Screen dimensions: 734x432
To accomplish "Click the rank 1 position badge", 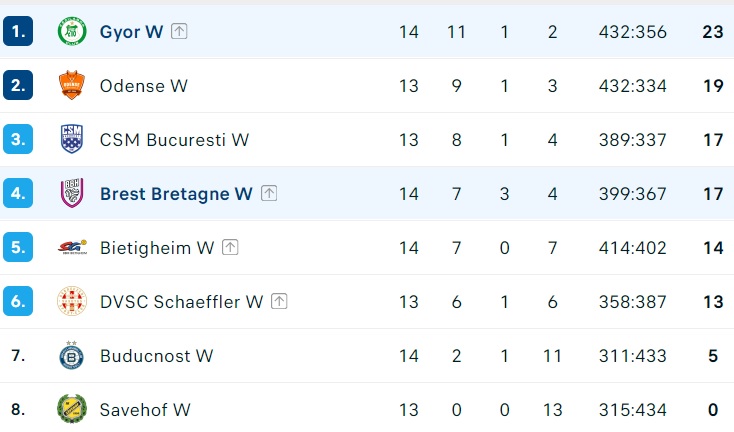I will pos(18,32).
